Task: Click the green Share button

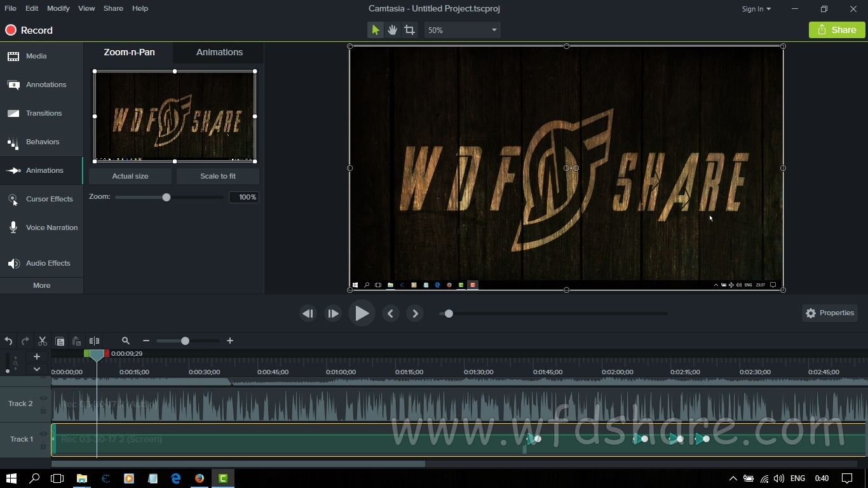Action: click(837, 30)
